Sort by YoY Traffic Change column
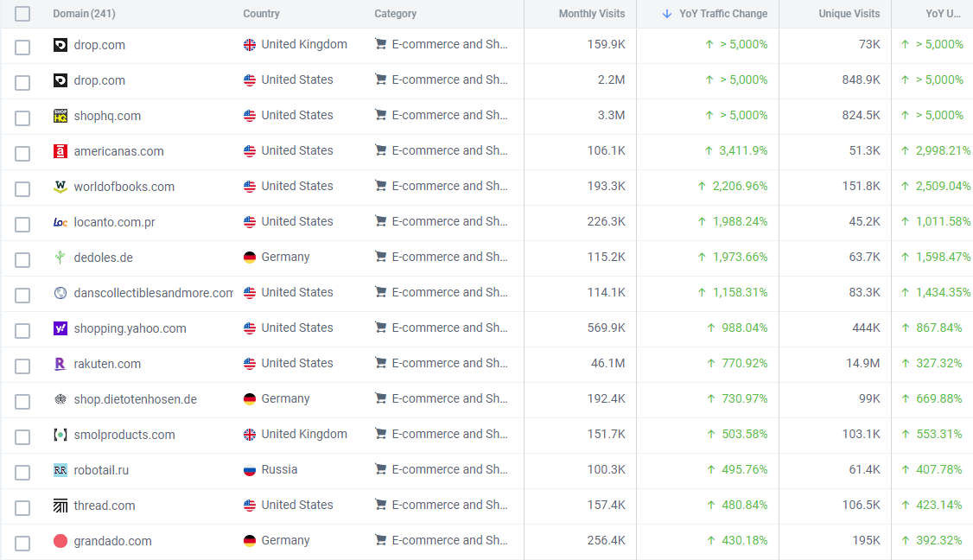 click(x=723, y=14)
